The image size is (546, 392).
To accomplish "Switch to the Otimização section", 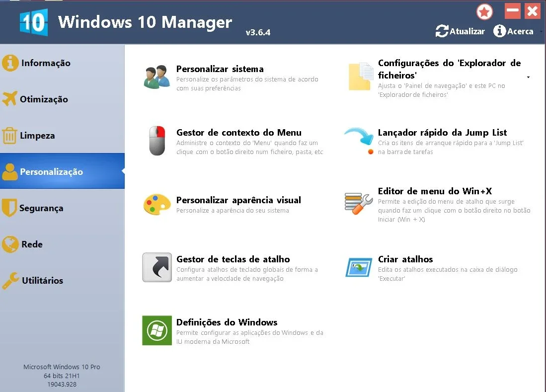I will (62, 99).
